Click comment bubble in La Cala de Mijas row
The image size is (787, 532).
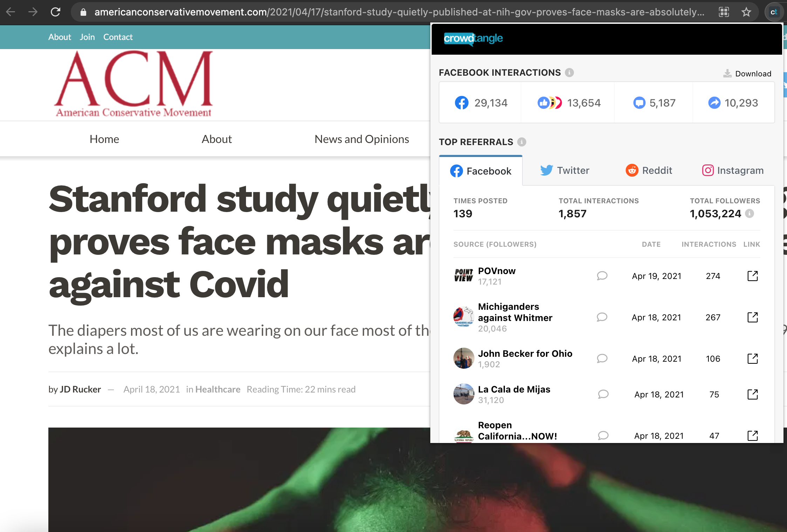point(603,394)
